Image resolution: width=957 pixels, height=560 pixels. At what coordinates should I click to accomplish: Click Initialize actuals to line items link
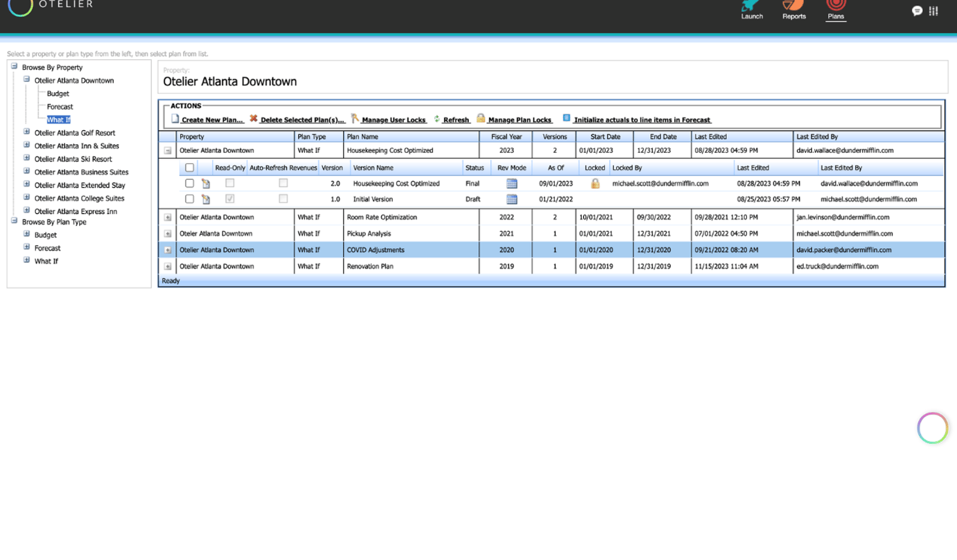[642, 120]
